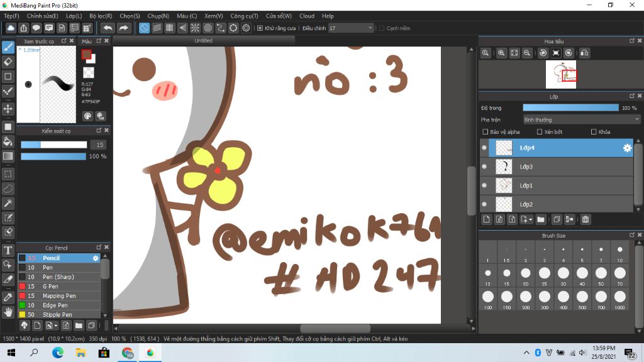Viewport: 644px width, 362px height.
Task: Select the Lớp3 layer thumbnail
Action: 504,167
